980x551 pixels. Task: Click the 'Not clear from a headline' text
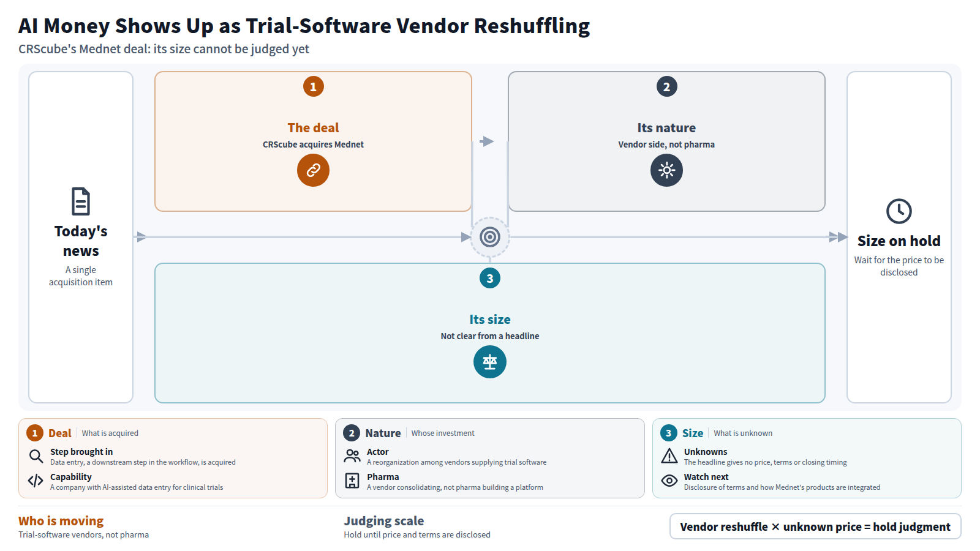pos(490,336)
